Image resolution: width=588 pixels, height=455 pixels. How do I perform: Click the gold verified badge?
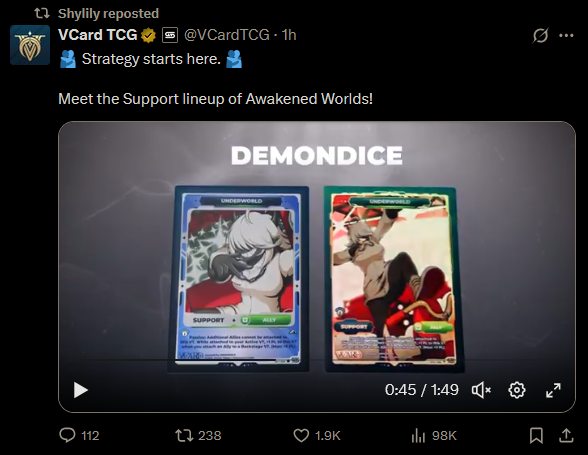pos(148,35)
